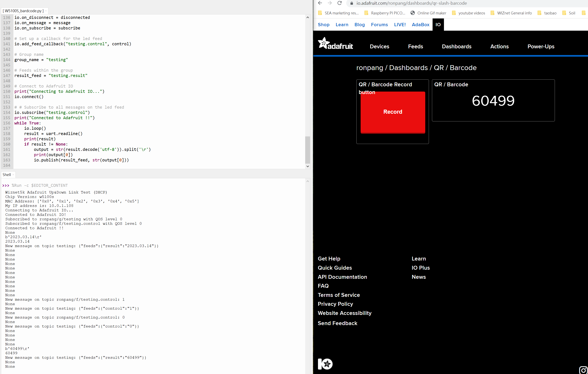The height and width of the screenshot is (374, 588).
Task: Reload the Adafruit IO page
Action: coord(340,3)
